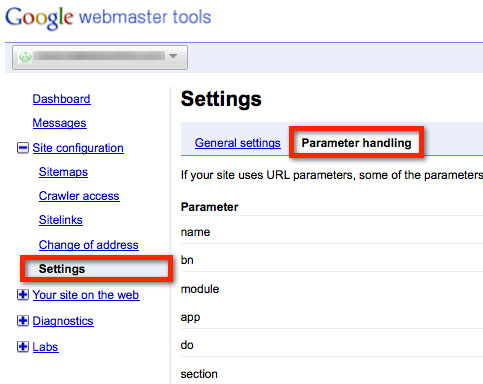
Task: Click the module parameter row
Action: coord(332,289)
